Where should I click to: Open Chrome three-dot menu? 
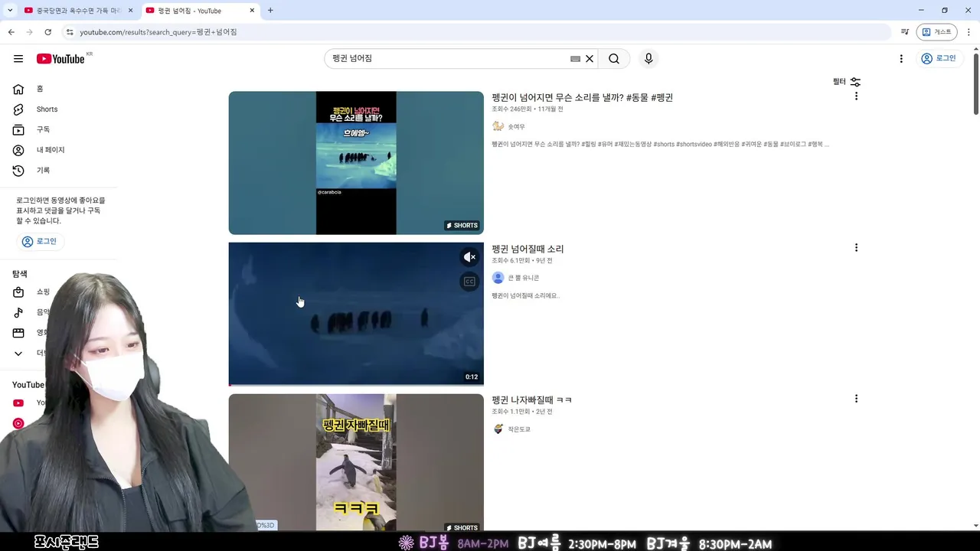click(x=969, y=32)
